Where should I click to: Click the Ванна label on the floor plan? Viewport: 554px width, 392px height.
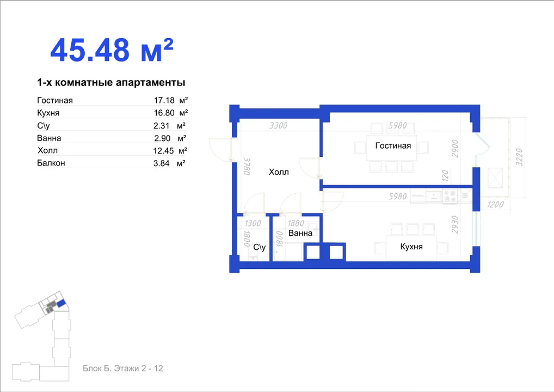tap(300, 233)
